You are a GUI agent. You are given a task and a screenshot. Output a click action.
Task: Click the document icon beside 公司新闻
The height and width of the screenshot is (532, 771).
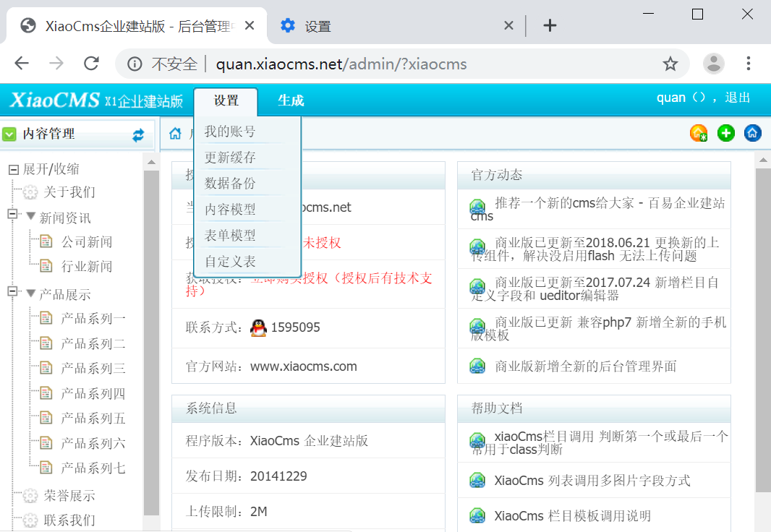[x=46, y=241]
